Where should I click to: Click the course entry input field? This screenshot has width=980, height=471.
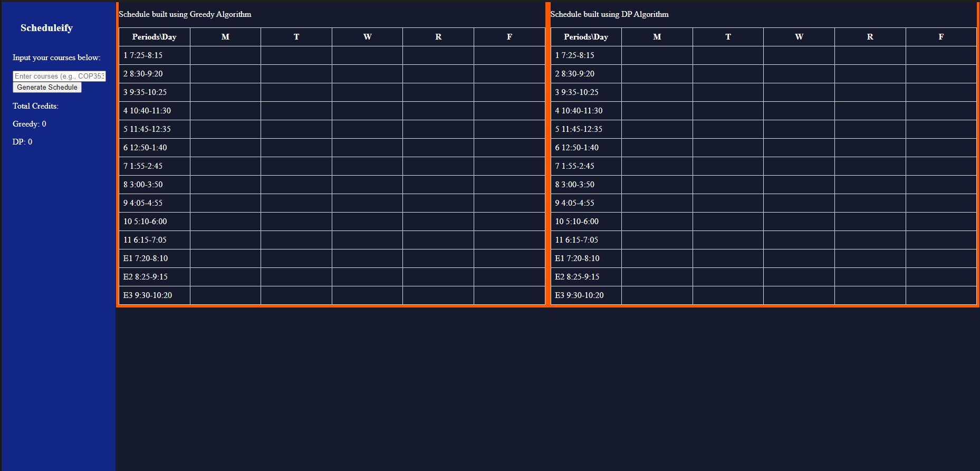(59, 76)
